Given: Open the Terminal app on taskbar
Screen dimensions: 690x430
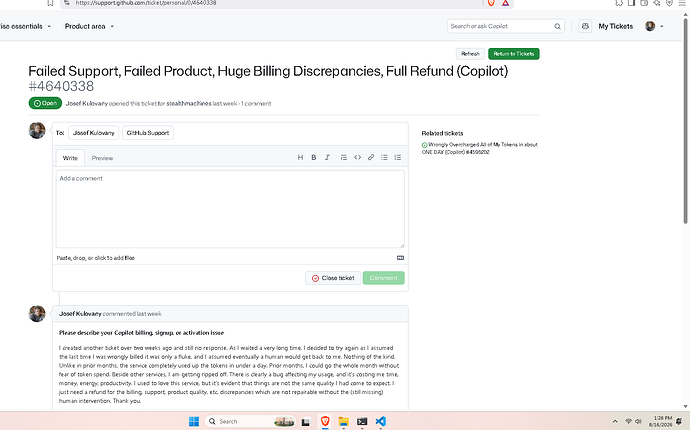Looking at the screenshot, I should (x=362, y=422).
